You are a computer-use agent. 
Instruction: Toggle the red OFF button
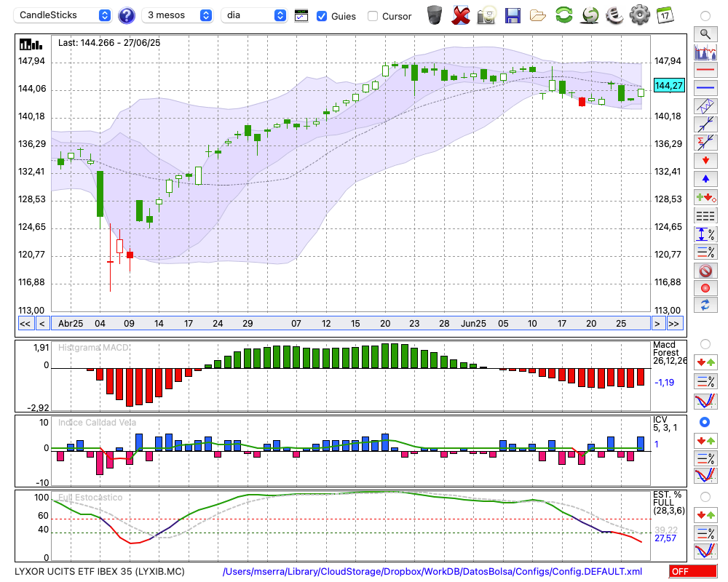point(693,571)
